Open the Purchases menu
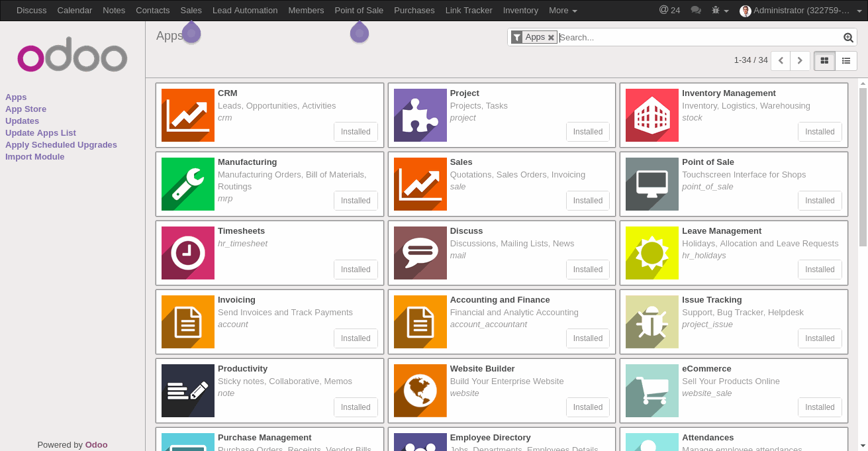 [414, 11]
